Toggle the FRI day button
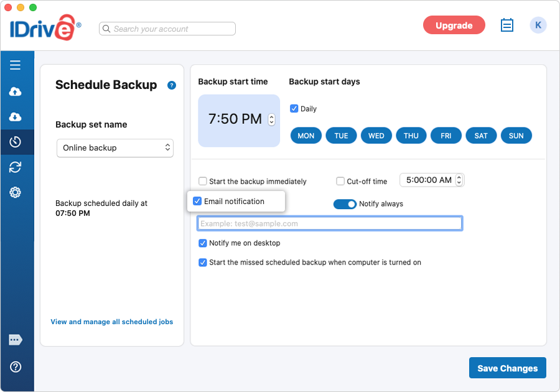This screenshot has height=392, width=560. (446, 136)
